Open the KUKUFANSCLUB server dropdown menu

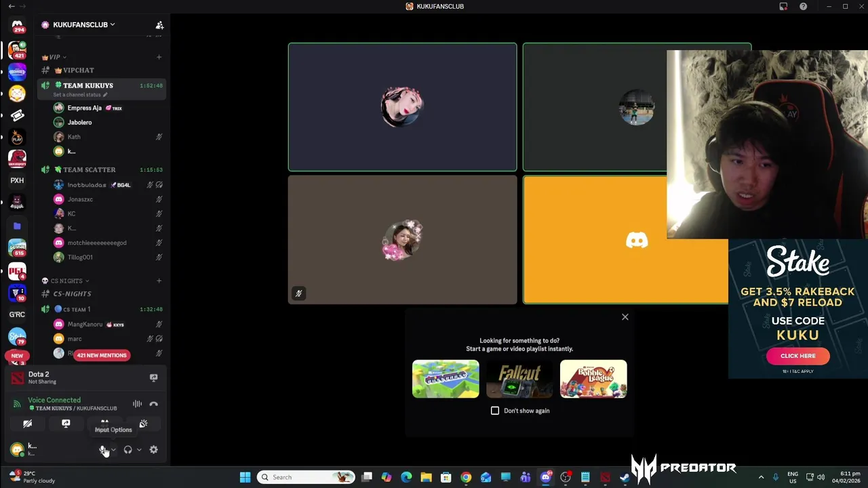point(84,24)
